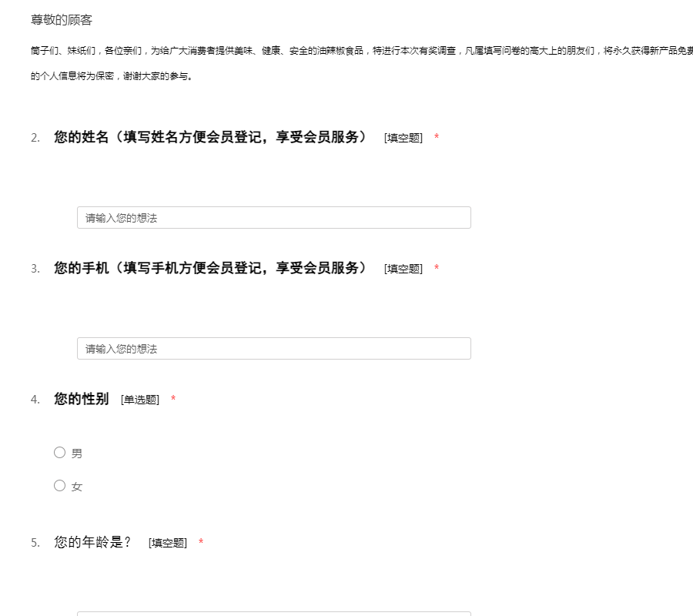Click the [单选题] tag beside the gender question
Screen dimensions: 693x616
coord(140,400)
